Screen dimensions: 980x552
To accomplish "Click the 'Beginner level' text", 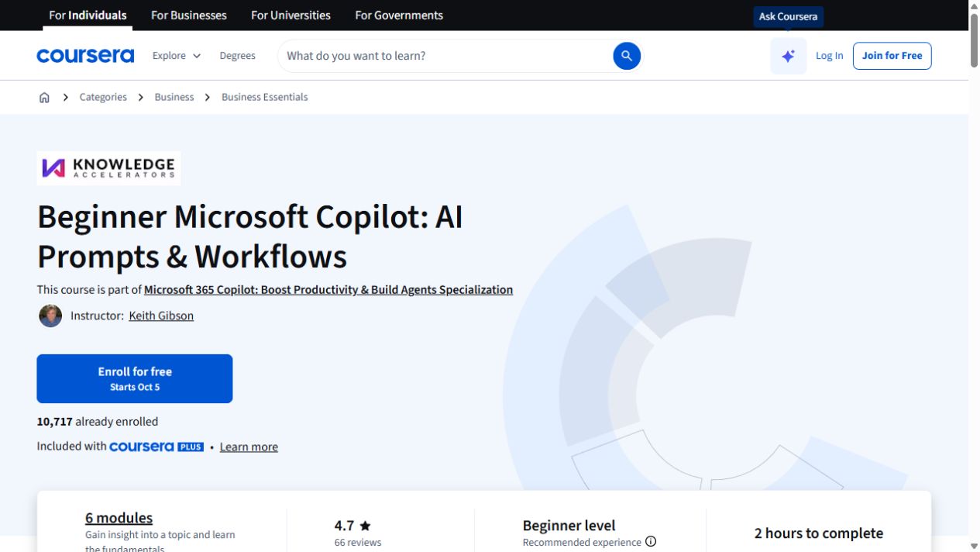I will 569,525.
